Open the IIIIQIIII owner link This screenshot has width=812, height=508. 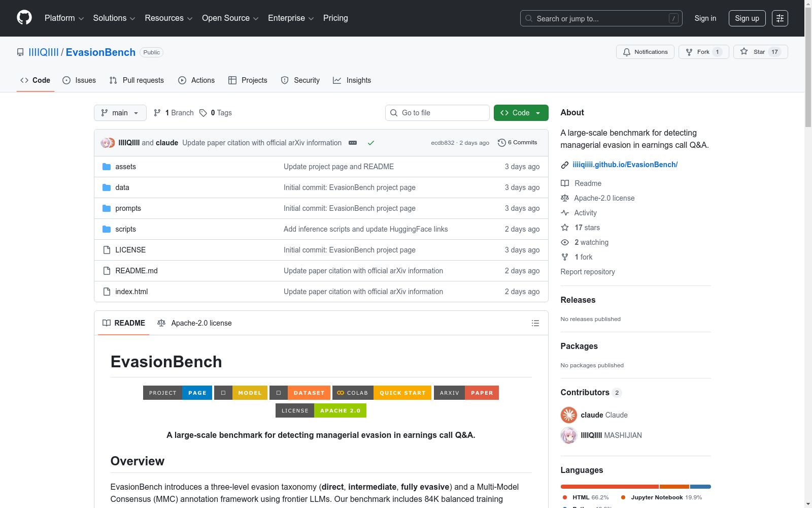point(44,52)
